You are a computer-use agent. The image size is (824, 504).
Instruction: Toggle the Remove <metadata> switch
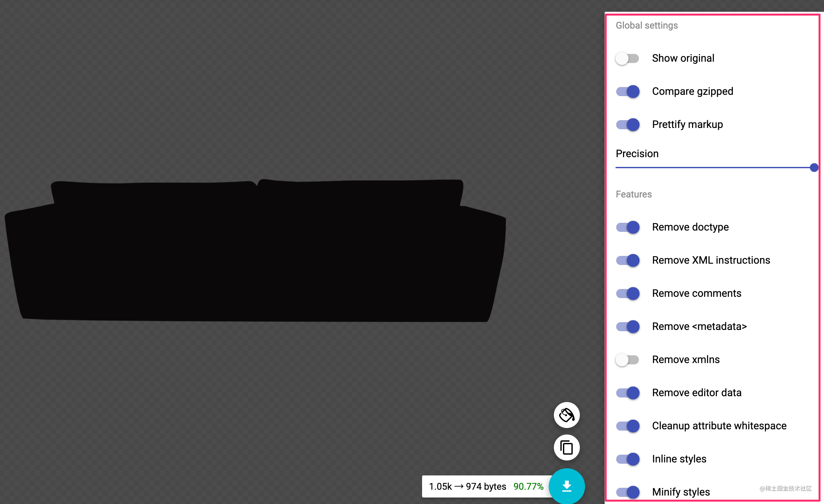tap(627, 327)
